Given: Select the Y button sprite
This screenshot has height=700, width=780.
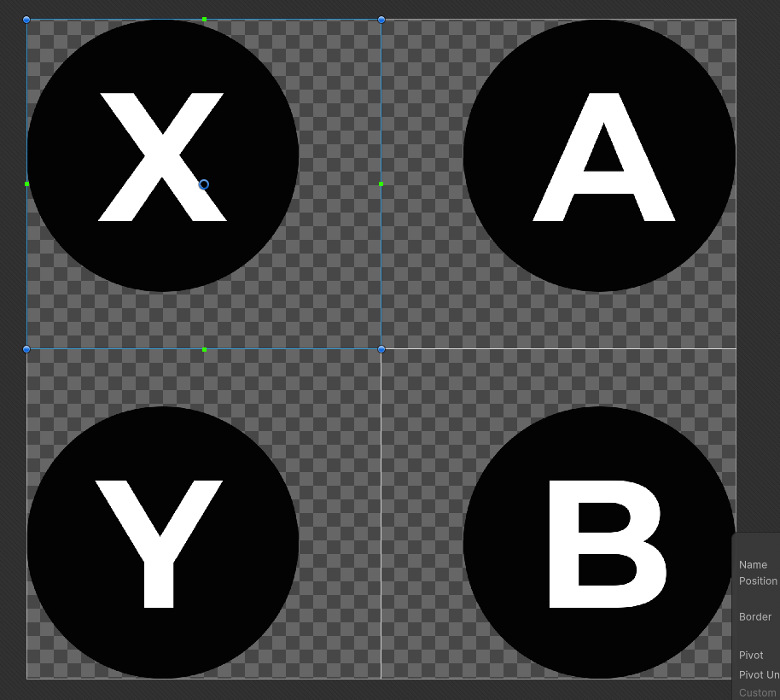Looking at the screenshot, I should pyautogui.click(x=163, y=543).
